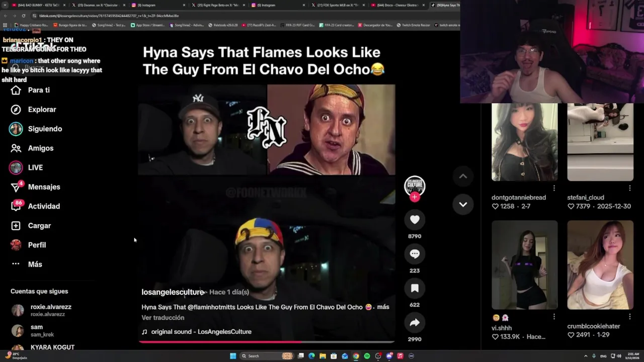Open comments on the video
The height and width of the screenshot is (362, 644).
415,254
